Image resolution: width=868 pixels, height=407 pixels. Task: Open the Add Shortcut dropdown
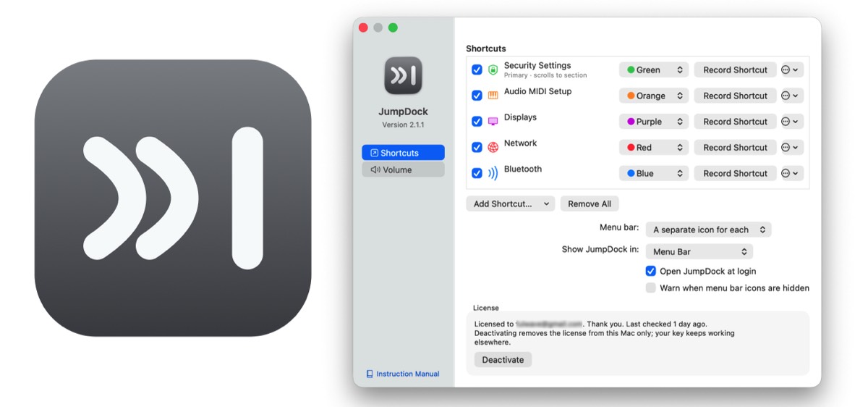point(511,204)
